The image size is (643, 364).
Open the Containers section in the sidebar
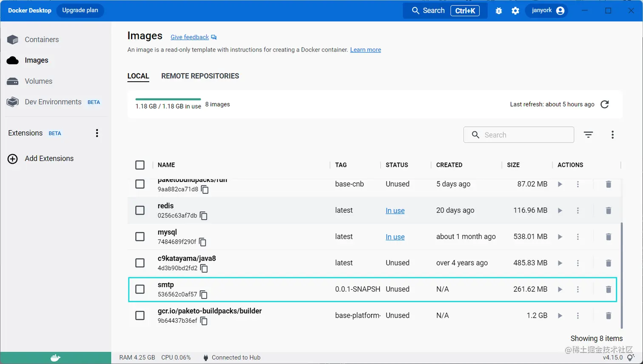(x=33, y=40)
